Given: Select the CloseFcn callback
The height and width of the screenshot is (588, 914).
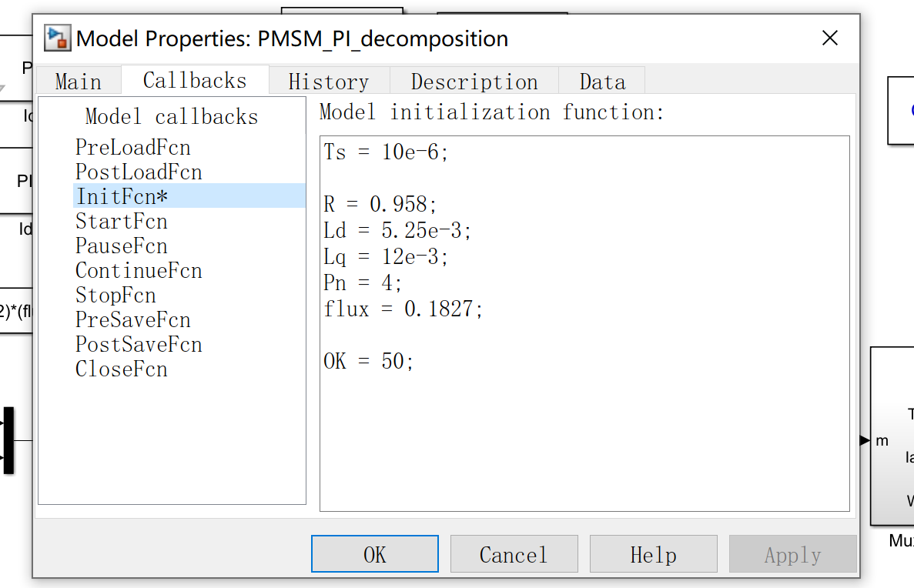Looking at the screenshot, I should click(121, 369).
